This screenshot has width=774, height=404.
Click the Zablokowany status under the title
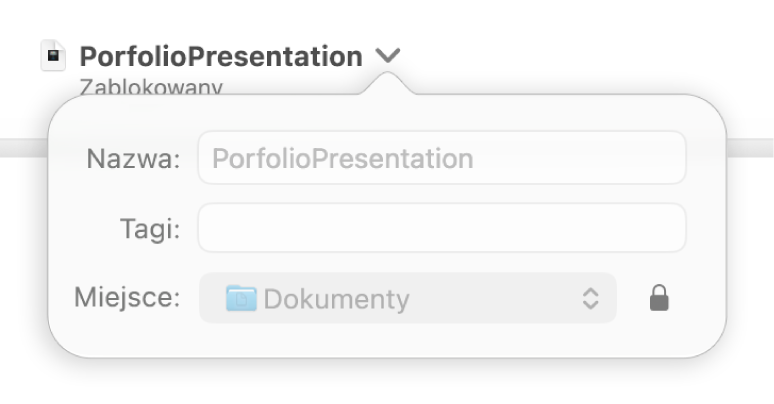click(151, 86)
